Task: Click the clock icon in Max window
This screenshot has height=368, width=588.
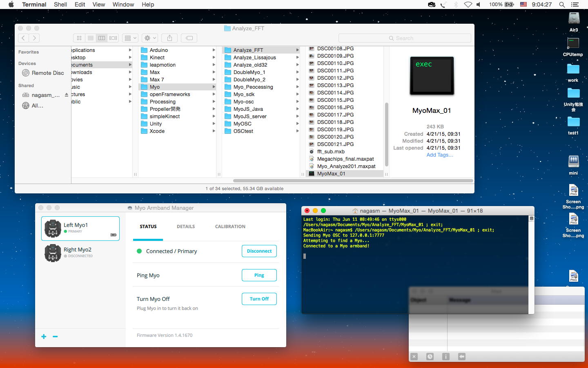Action: [x=430, y=357]
